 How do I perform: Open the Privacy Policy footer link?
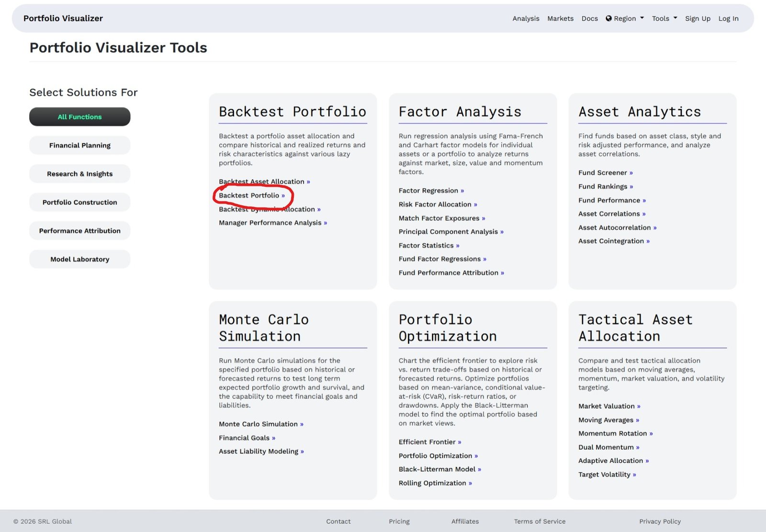pos(660,521)
